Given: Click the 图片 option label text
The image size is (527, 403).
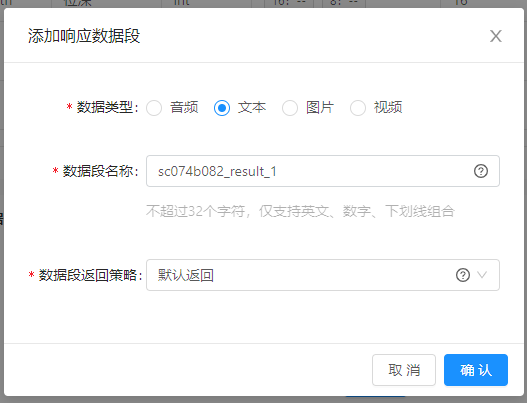Looking at the screenshot, I should coord(320,108).
